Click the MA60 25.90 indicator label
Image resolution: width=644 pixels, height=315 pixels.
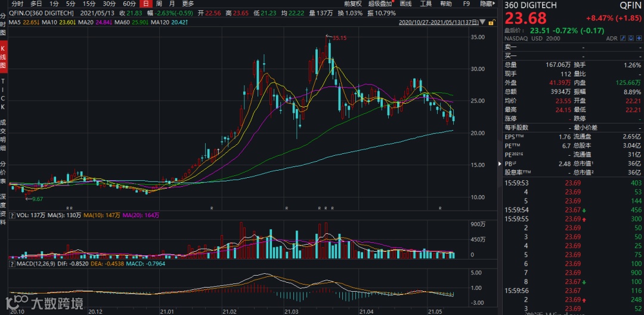point(131,21)
